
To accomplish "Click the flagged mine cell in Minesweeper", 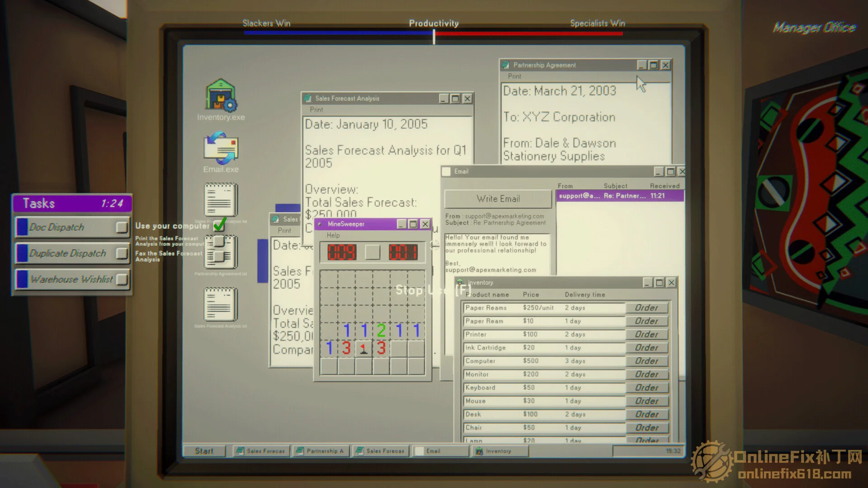I will coord(364,348).
